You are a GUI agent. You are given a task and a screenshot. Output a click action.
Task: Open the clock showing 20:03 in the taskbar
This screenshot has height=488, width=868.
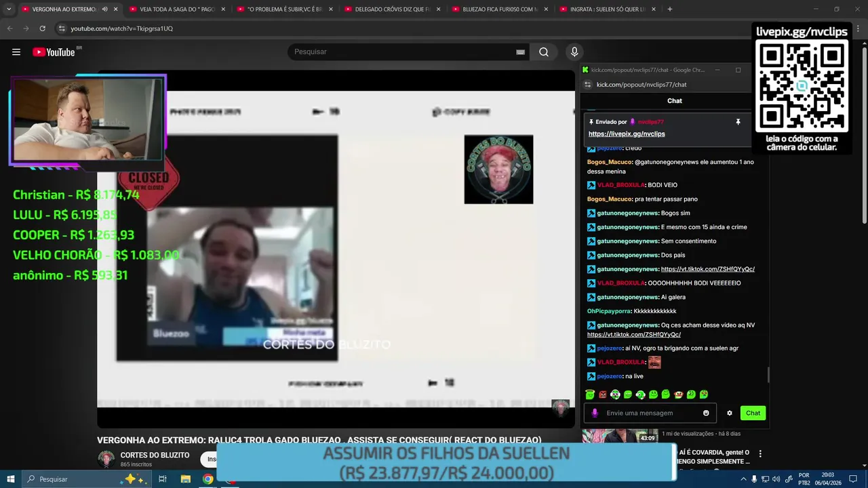click(x=828, y=479)
